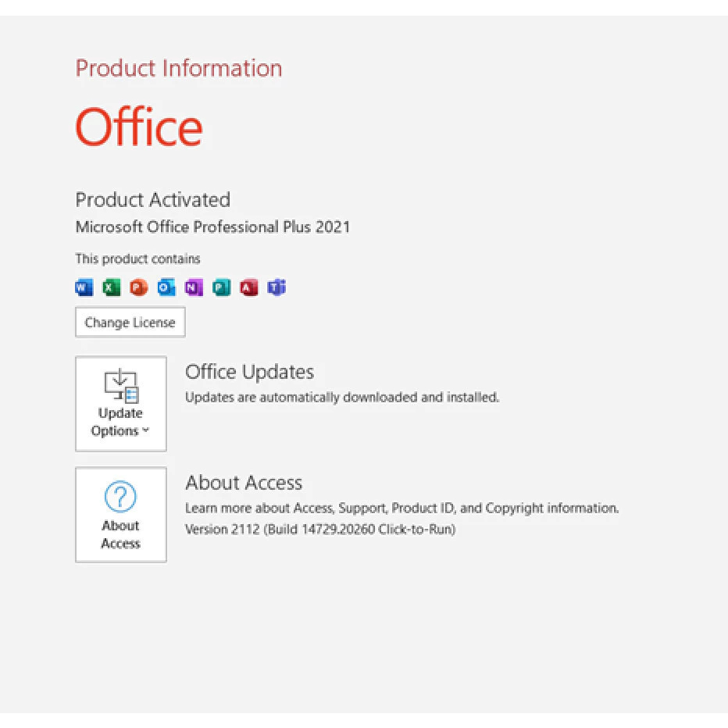The height and width of the screenshot is (728, 728).
Task: Click the PowerPoint app icon
Action: coord(139,287)
